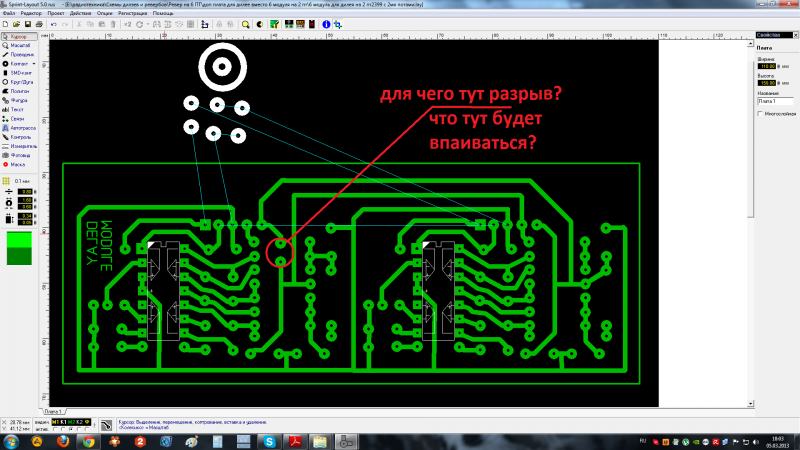Open Skype from the taskbar
800x450 pixels.
pyautogui.click(x=269, y=442)
